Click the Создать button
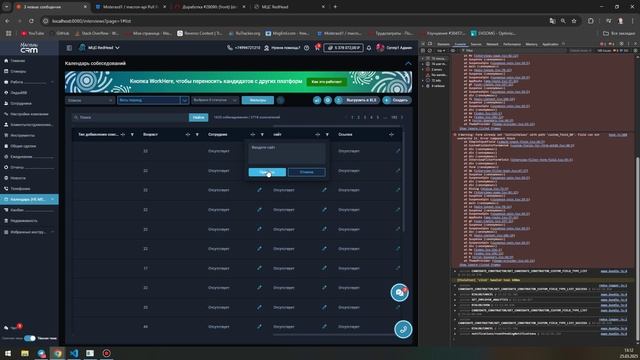The image size is (640, 360). [x=397, y=100]
